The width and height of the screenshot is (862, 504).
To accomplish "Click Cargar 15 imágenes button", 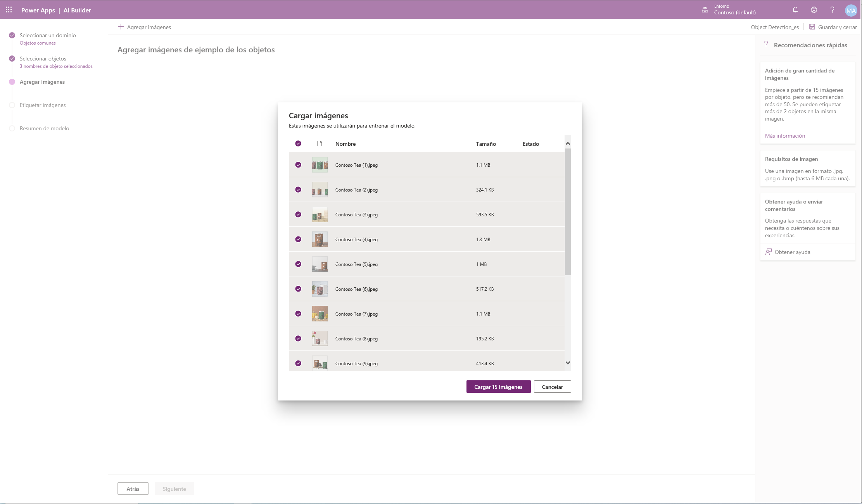I will tap(498, 387).
